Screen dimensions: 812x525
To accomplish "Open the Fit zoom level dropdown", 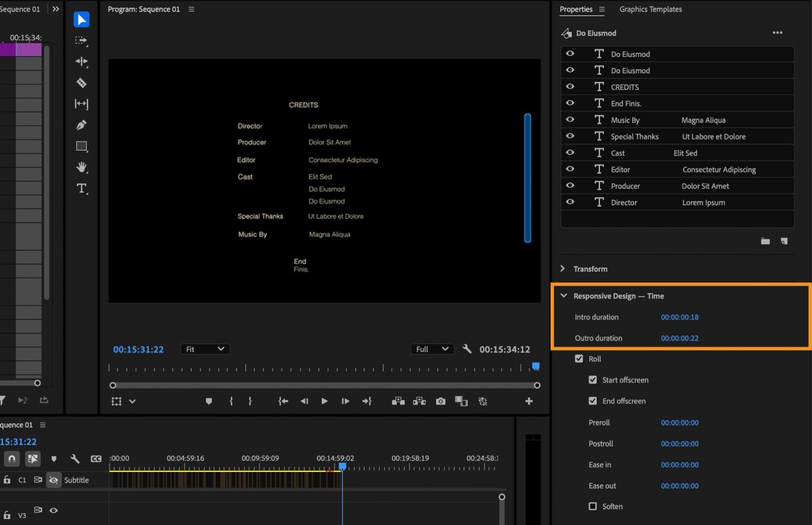I will click(204, 348).
